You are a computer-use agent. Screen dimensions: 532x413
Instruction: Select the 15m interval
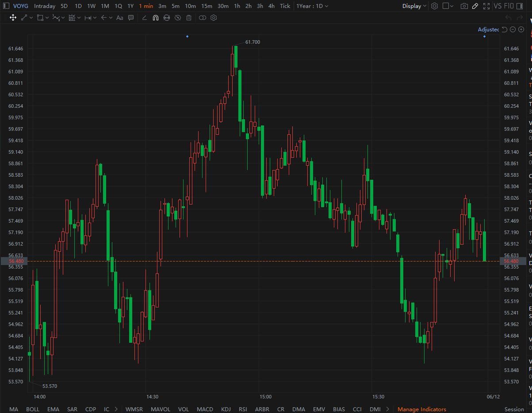pyautogui.click(x=207, y=6)
